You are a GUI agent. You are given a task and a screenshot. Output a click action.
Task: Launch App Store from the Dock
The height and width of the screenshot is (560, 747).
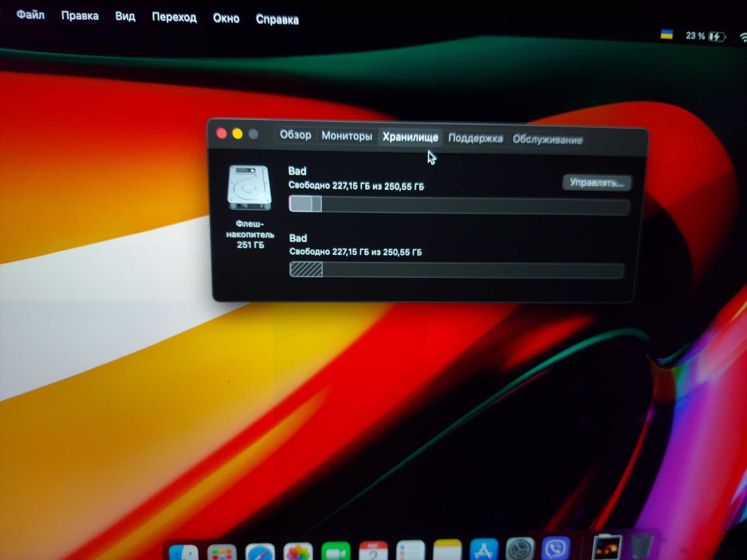484,549
